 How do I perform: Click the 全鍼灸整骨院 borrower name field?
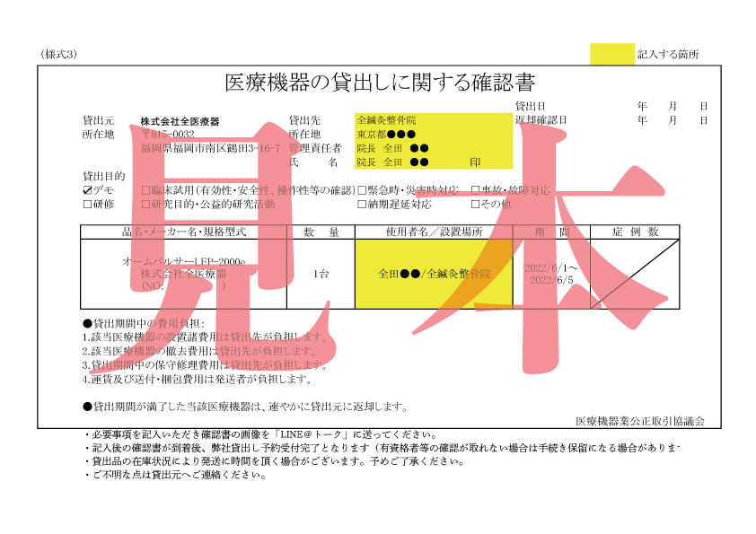[433, 119]
